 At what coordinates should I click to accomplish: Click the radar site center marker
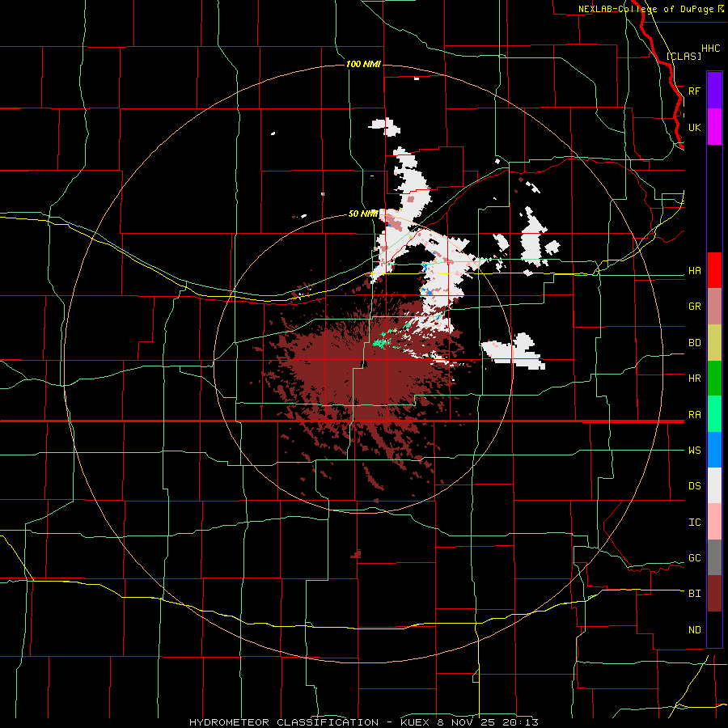[365, 363]
